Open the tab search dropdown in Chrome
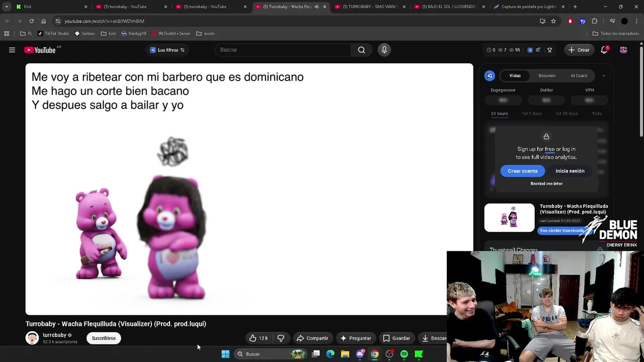The height and width of the screenshot is (362, 644). 7,7
